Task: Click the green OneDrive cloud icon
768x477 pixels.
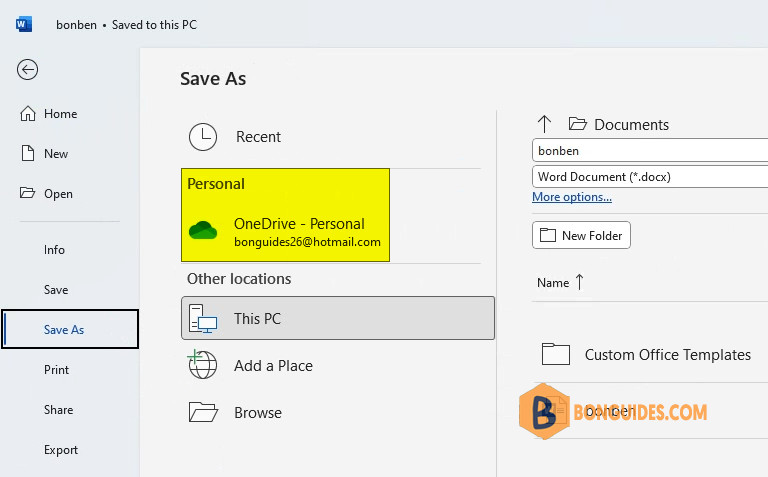Action: (x=203, y=230)
